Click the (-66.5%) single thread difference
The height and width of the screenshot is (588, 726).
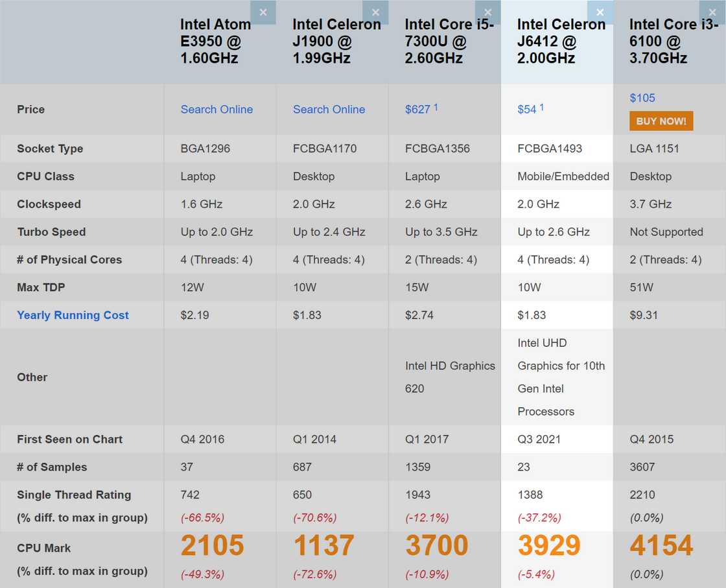click(x=202, y=517)
